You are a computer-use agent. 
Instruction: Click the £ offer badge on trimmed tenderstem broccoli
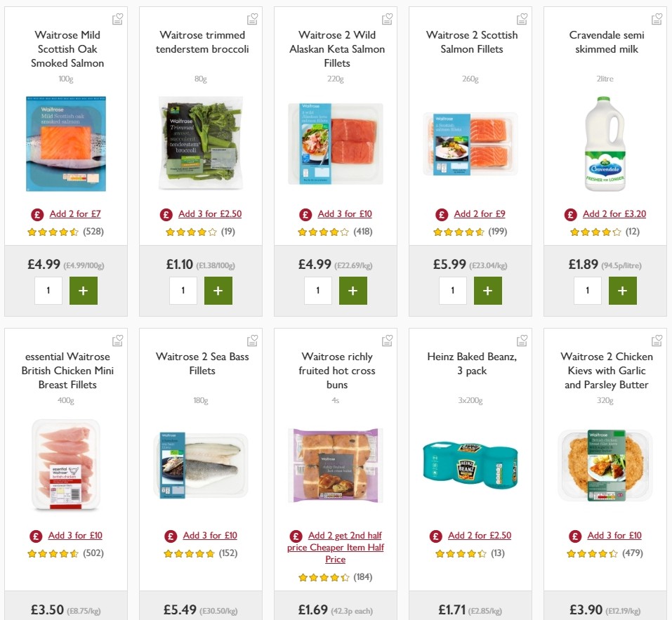coord(166,213)
